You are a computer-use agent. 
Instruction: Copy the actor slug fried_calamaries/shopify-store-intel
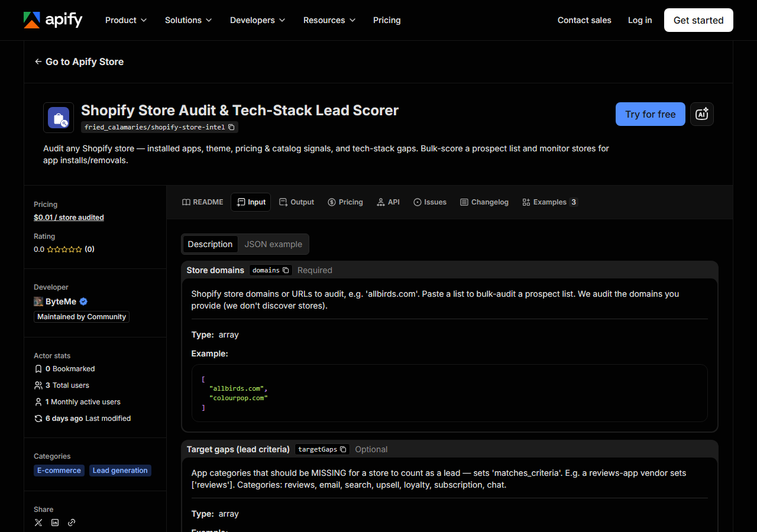click(231, 127)
